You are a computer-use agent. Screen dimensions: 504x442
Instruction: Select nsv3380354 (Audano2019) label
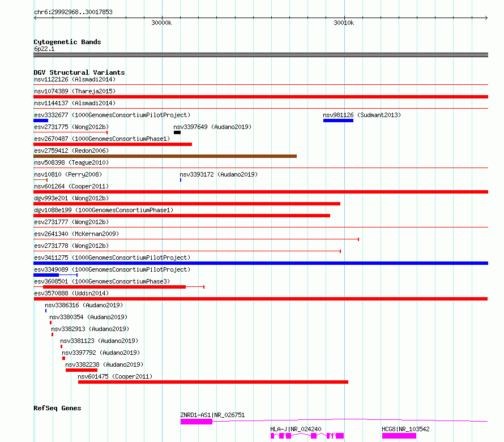[88, 317]
